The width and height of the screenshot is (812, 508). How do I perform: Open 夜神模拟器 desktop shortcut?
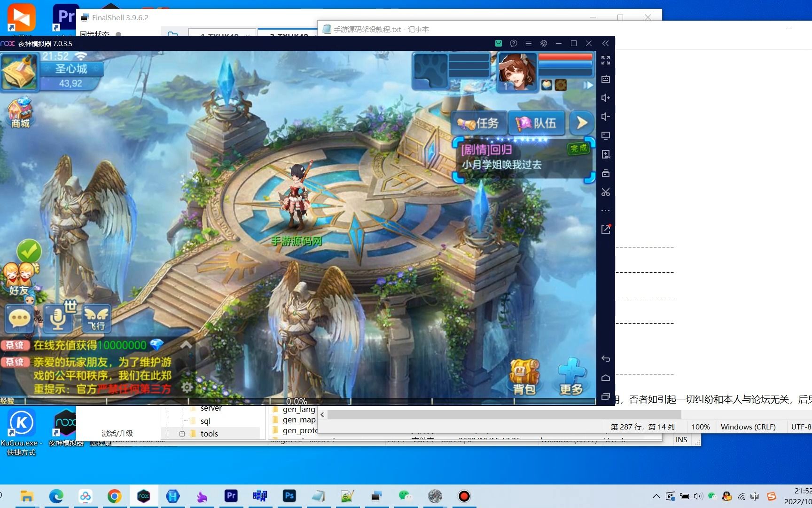pyautogui.click(x=66, y=427)
